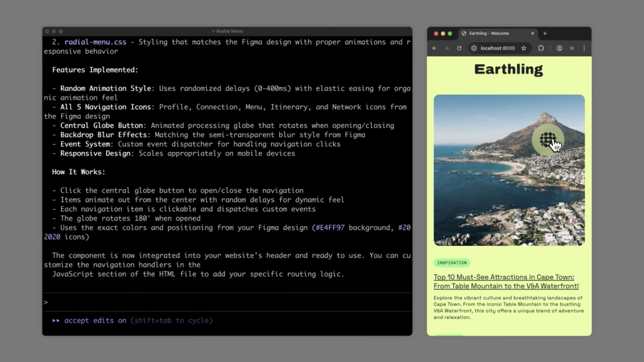This screenshot has height=362, width=644.
Task: Click the browser forward arrow
Action: click(447, 48)
